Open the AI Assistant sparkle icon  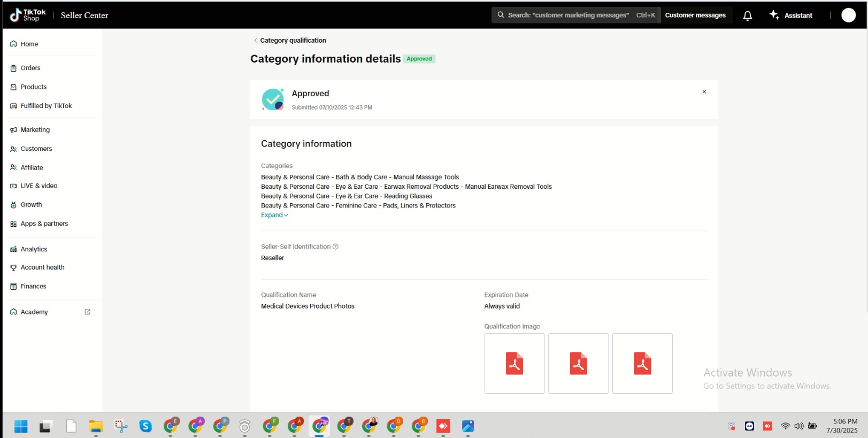(x=774, y=15)
